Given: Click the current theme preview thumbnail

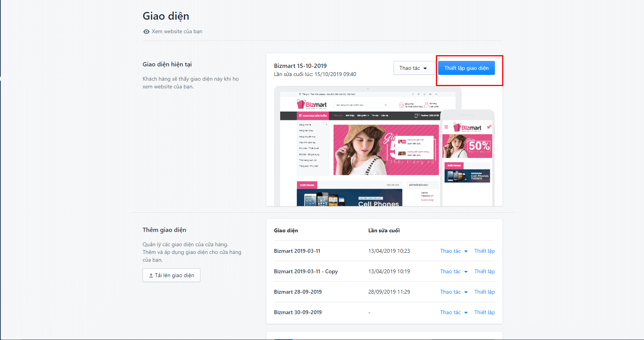Looking at the screenshot, I should [384, 146].
